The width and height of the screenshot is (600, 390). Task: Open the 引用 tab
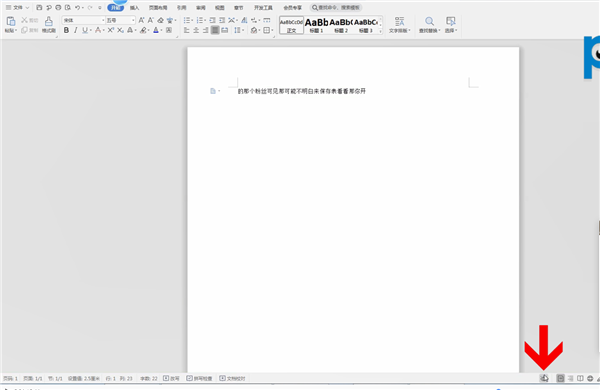181,8
